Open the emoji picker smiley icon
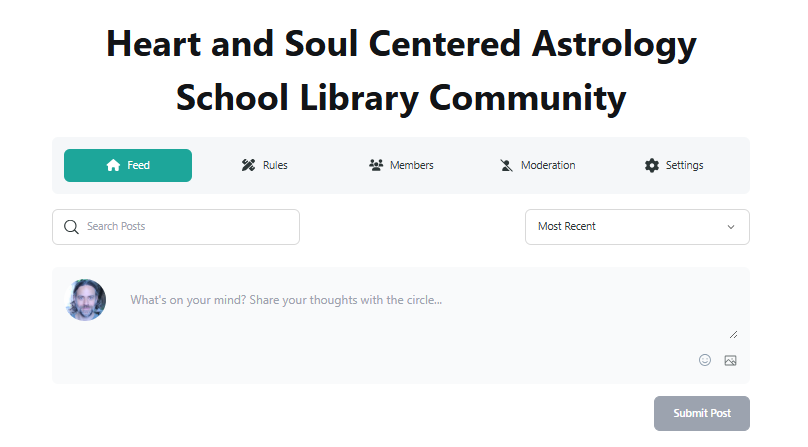The height and width of the screenshot is (447, 808). [x=705, y=360]
